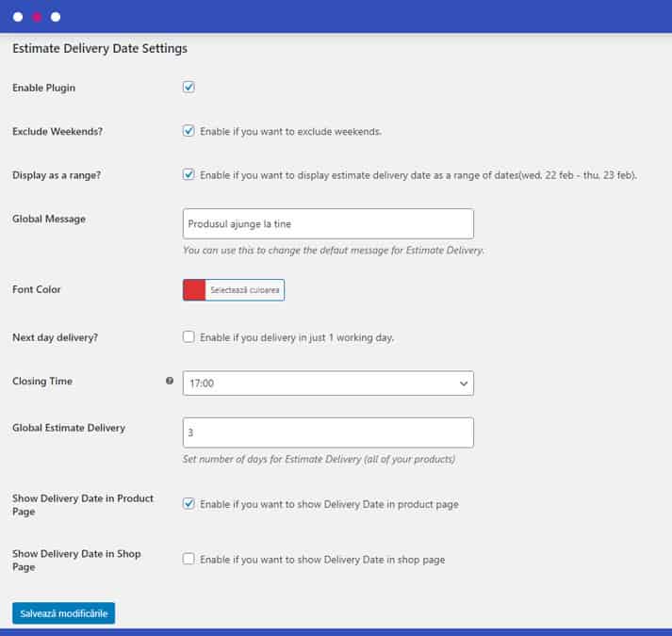The image size is (672, 636).
Task: Click the 'Enable if you want to show Delivery Date in product page' label
Action: point(329,504)
